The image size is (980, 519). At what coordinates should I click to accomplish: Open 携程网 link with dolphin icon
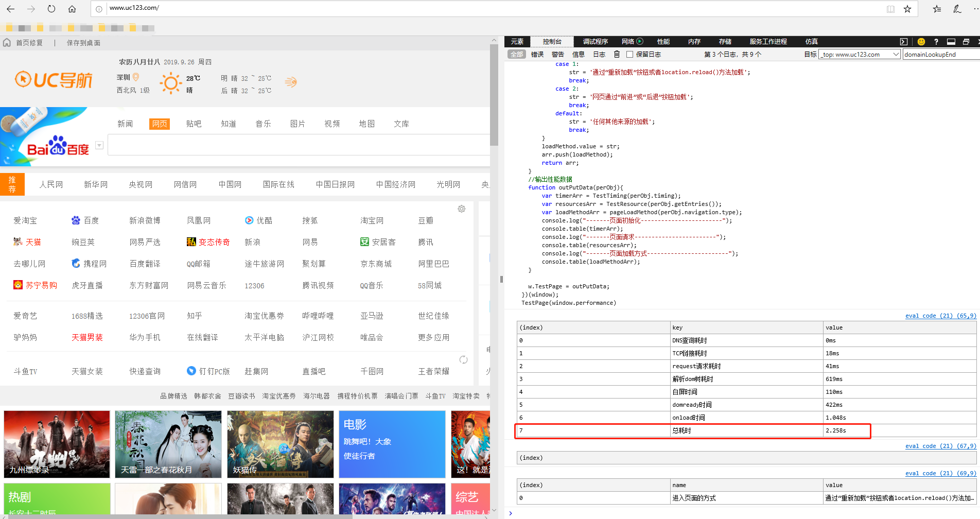[89, 264]
